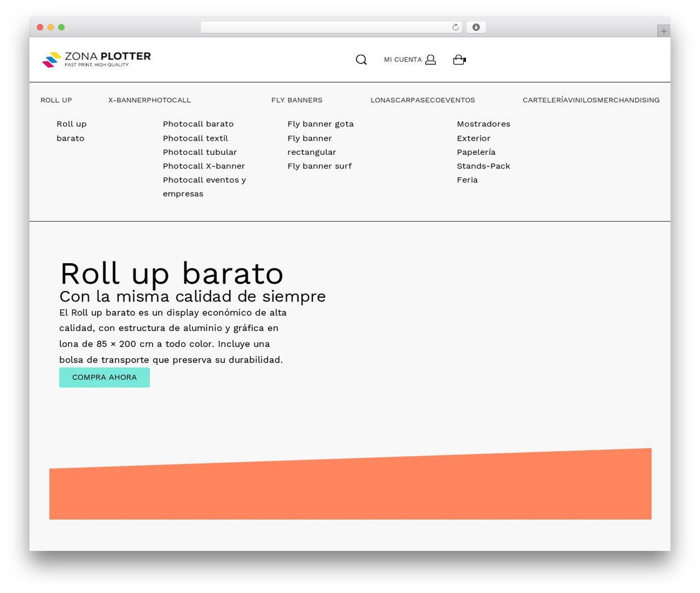Open the shopping cart icon
Screen dimensions: 700x593
click(459, 60)
